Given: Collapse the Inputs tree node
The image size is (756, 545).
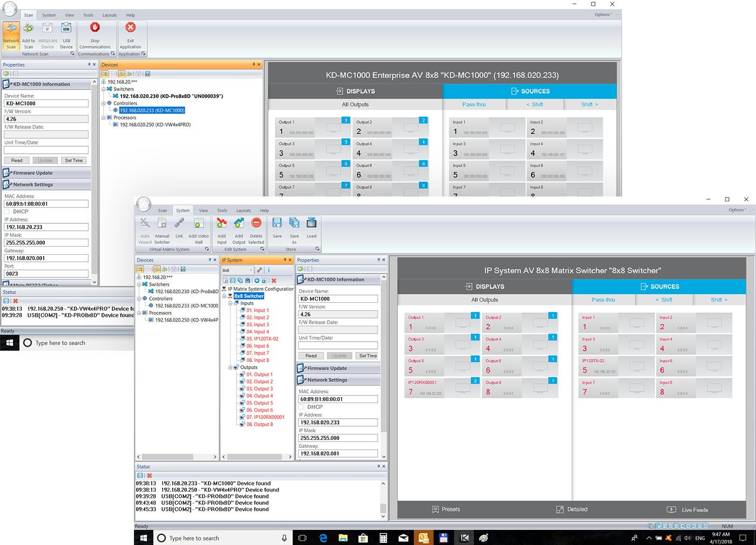Looking at the screenshot, I should [231, 303].
